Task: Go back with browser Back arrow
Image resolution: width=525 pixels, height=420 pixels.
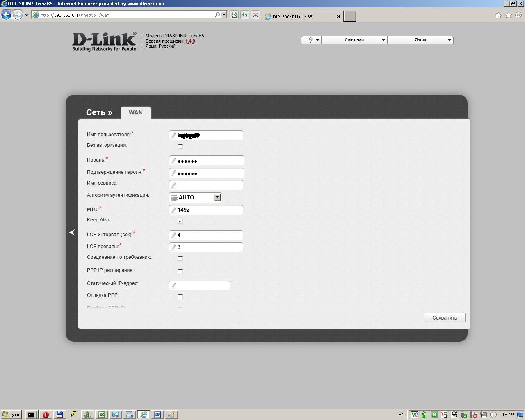Action: [x=6, y=15]
